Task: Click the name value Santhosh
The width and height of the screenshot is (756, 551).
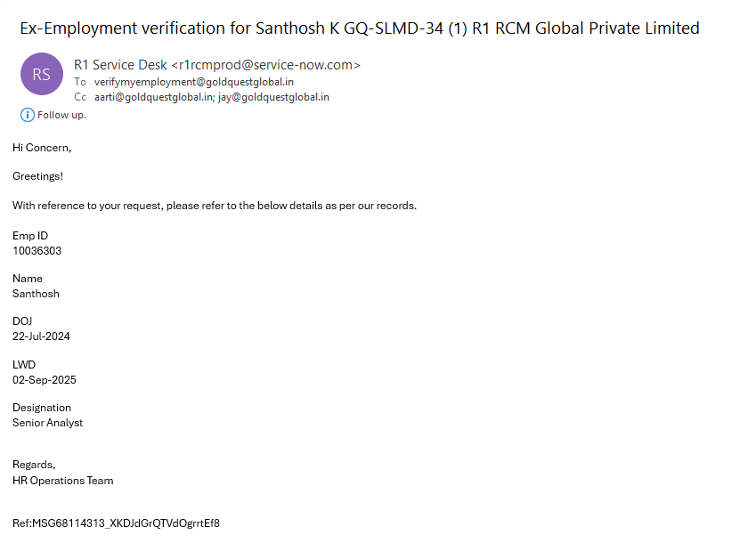Action: [x=36, y=294]
